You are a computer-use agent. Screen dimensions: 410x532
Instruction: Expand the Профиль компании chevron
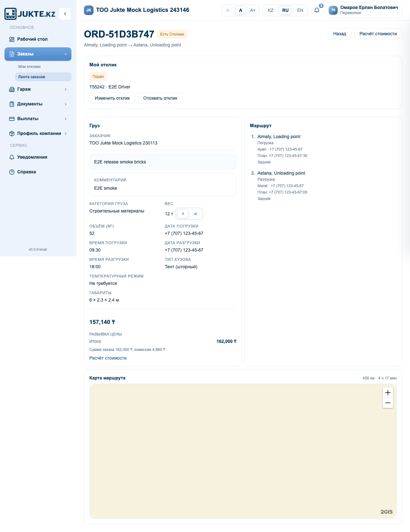(x=66, y=134)
